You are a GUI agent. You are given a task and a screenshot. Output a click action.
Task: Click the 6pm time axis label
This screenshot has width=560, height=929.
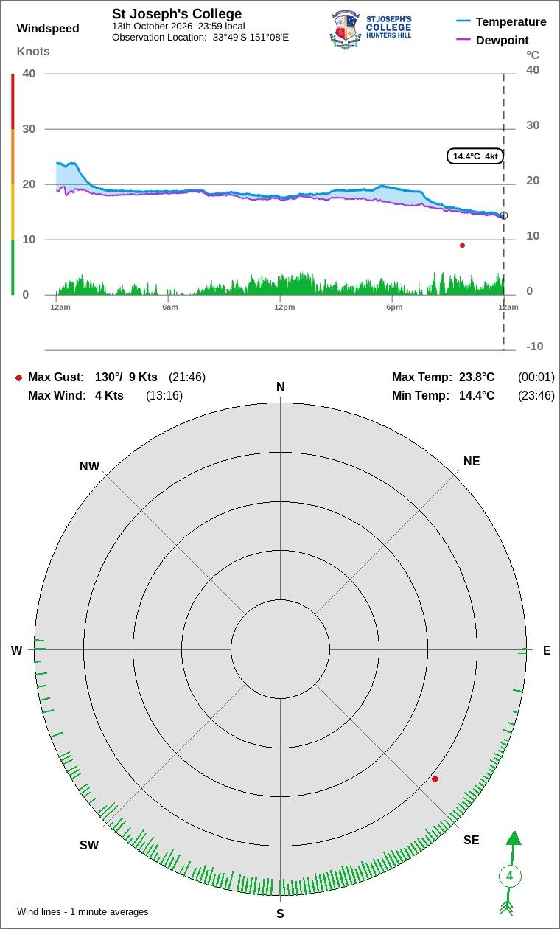394,307
